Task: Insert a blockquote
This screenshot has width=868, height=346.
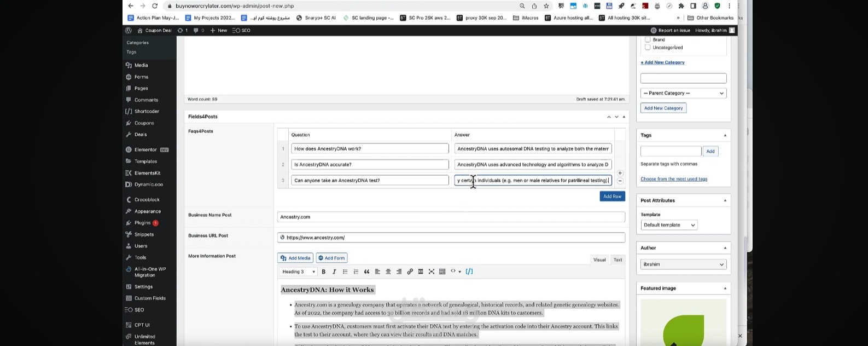Action: pos(367,272)
